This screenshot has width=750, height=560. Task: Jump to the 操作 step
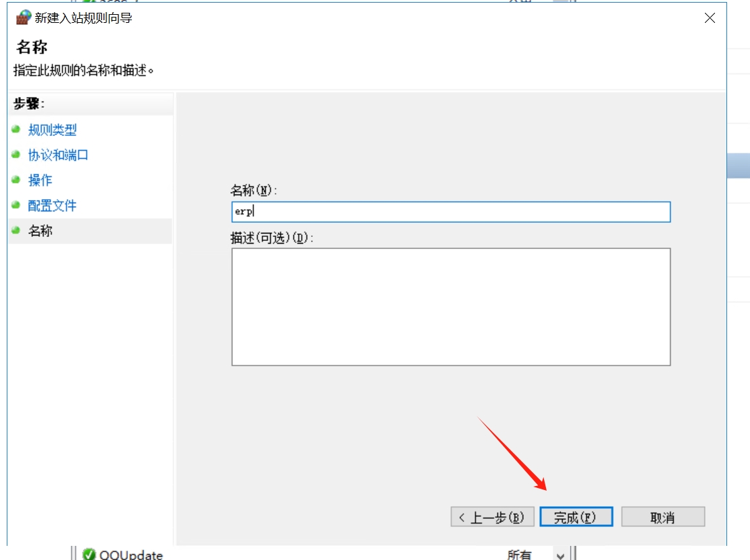[x=40, y=180]
